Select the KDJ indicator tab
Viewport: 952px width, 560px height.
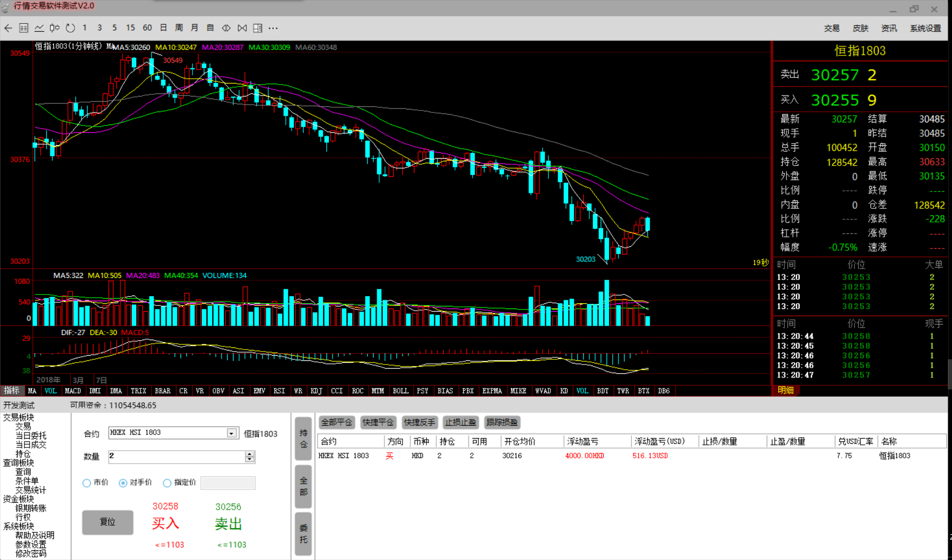tap(316, 391)
